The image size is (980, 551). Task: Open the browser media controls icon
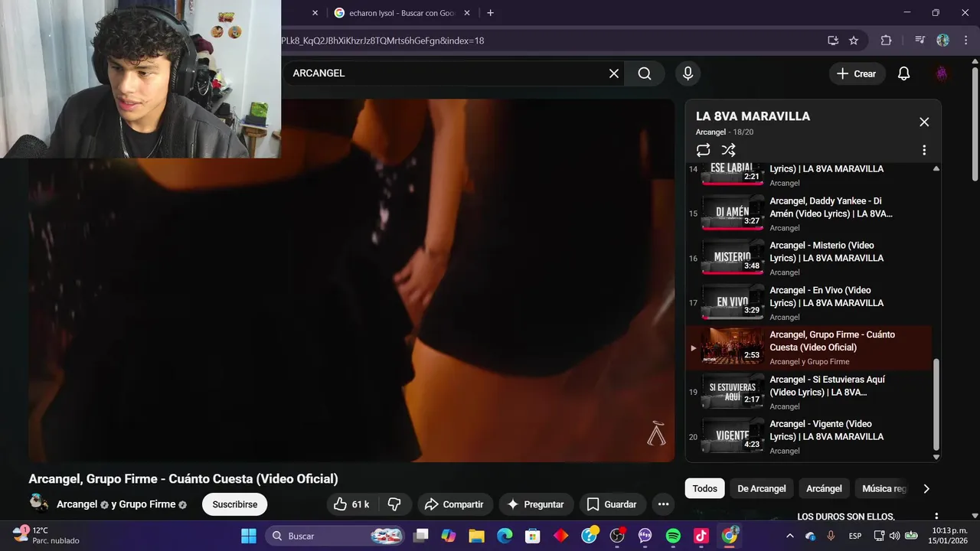[920, 41]
